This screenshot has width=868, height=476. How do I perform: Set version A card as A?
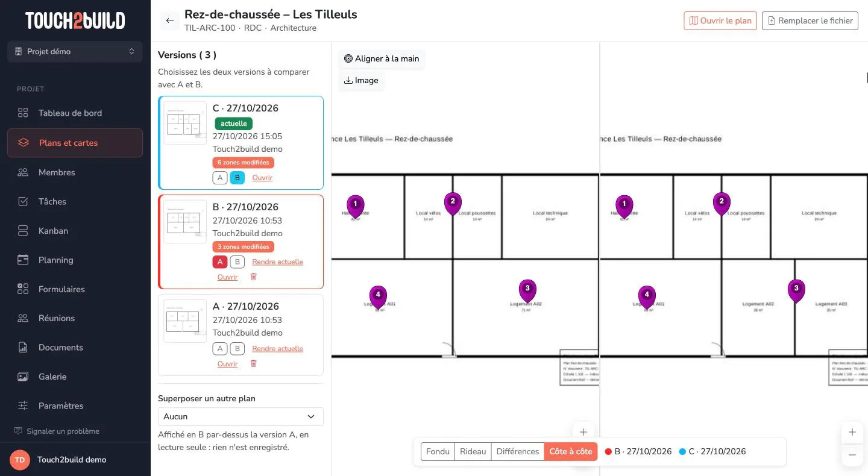pos(220,348)
